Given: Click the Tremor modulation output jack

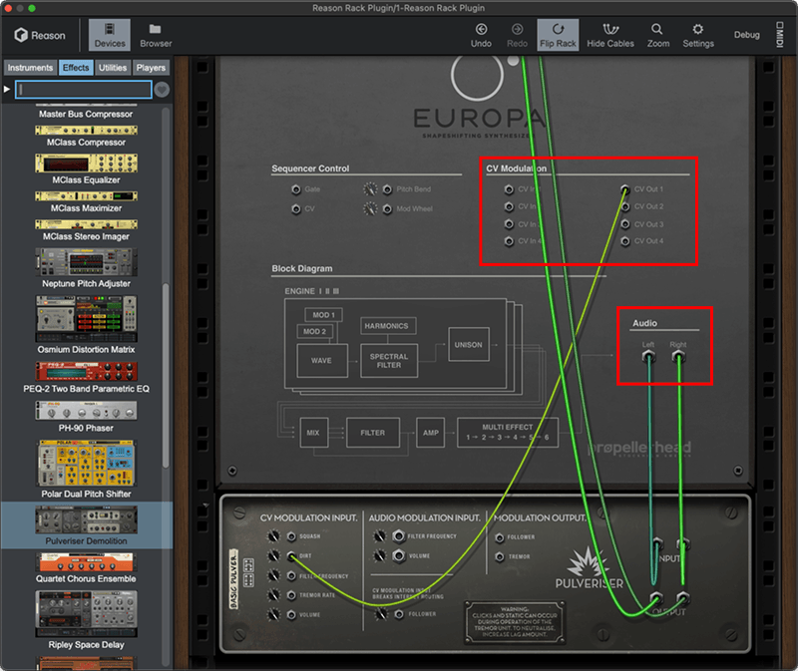Looking at the screenshot, I should coord(500,557).
